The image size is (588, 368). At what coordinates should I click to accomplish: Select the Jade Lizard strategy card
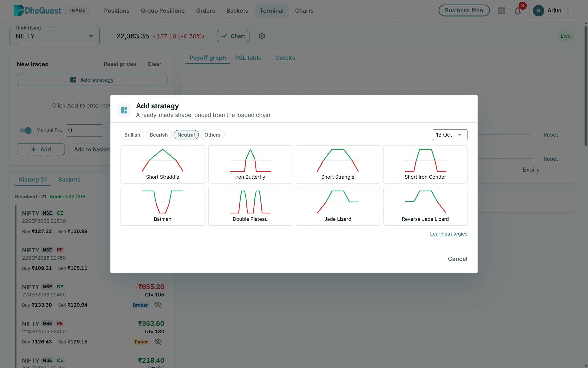click(338, 206)
